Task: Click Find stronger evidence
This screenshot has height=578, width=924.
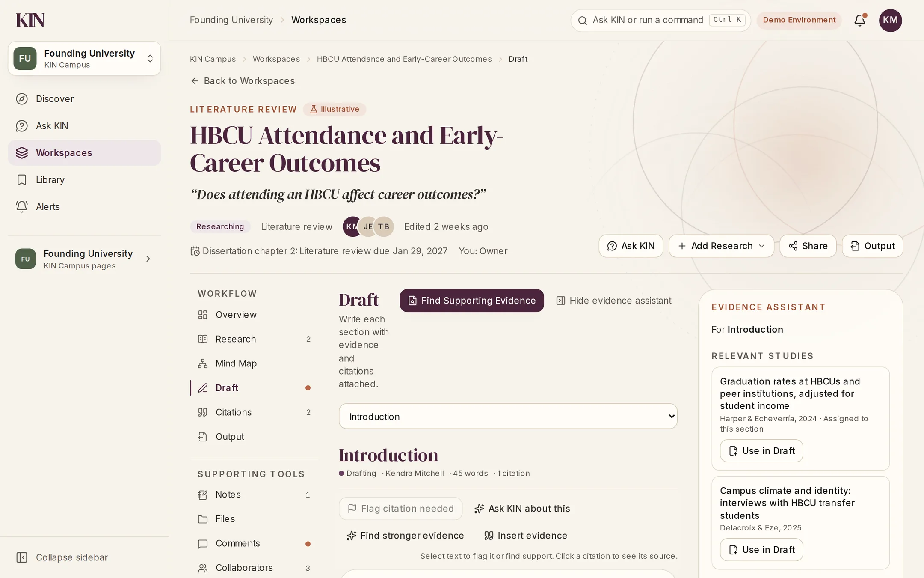Action: pos(405,536)
